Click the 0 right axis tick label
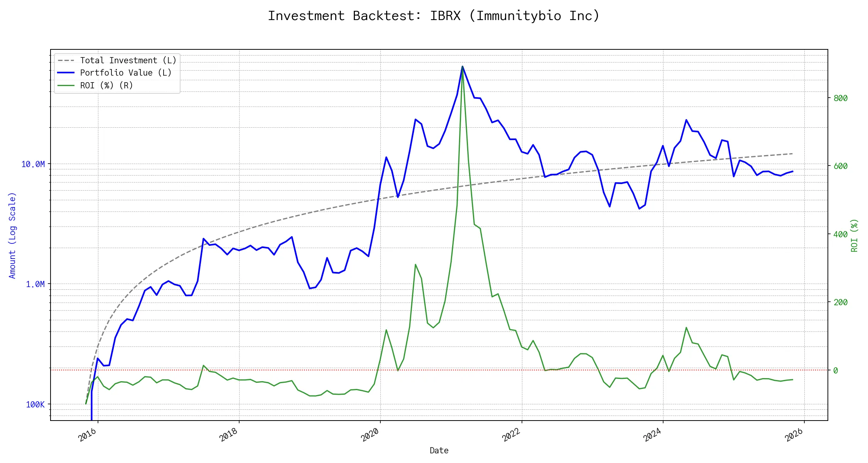Image resolution: width=868 pixels, height=463 pixels. coord(836,370)
